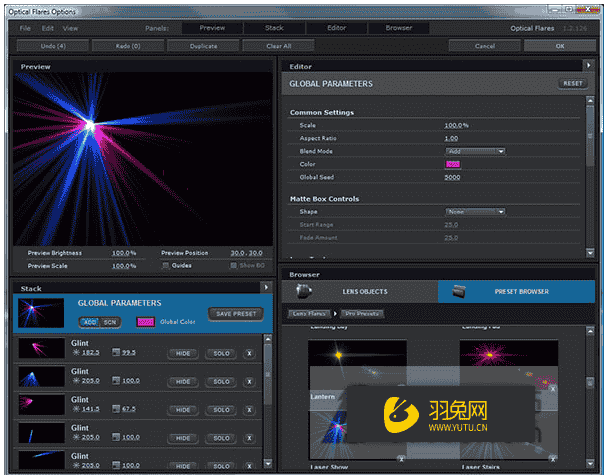Image resolution: width=604 pixels, height=475 pixels.
Task: Pick the Color swatch in Common Settings
Action: (453, 163)
